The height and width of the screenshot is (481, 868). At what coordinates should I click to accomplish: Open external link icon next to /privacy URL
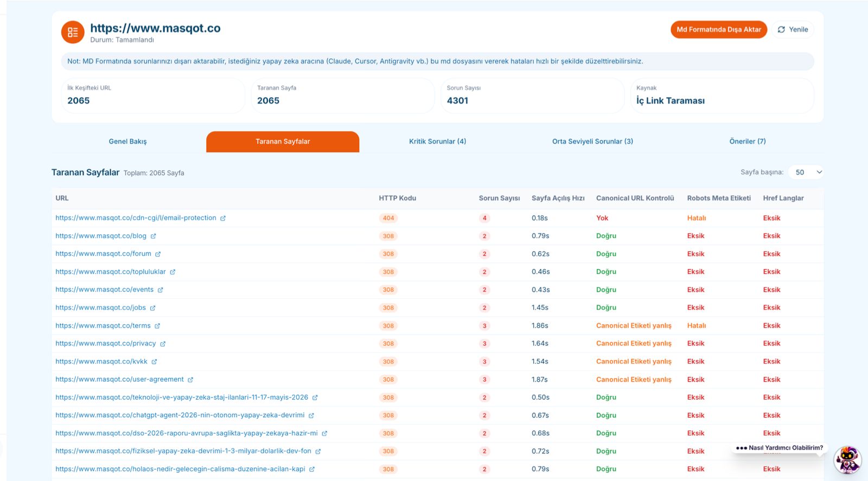[x=163, y=343]
